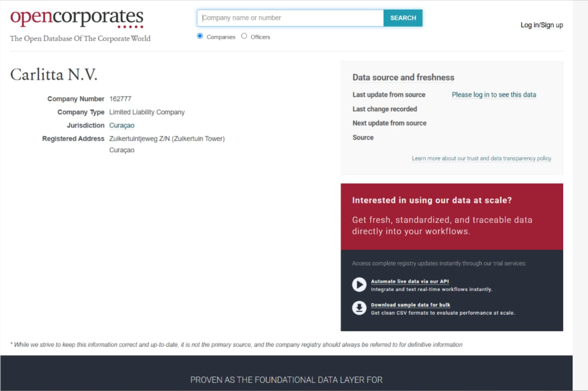Click the Data source and freshness heading
The height and width of the screenshot is (391, 588).
pyautogui.click(x=403, y=78)
